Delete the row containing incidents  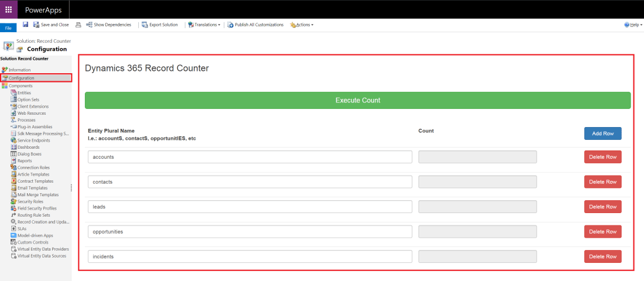coord(602,256)
